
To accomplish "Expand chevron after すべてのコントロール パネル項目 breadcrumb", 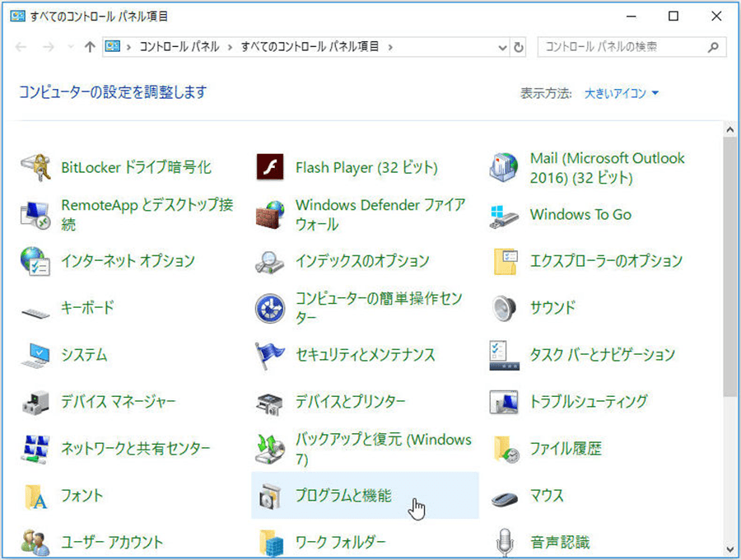I will [390, 47].
